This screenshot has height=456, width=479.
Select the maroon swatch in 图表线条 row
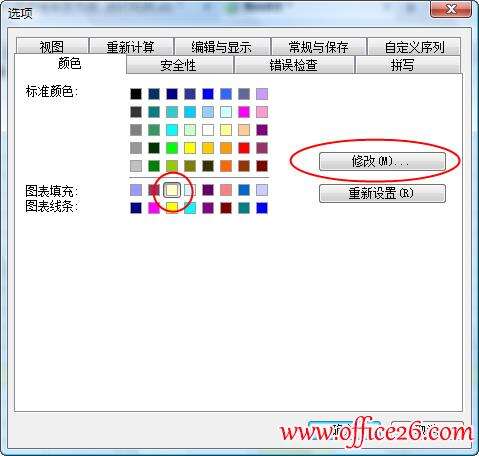pos(226,208)
